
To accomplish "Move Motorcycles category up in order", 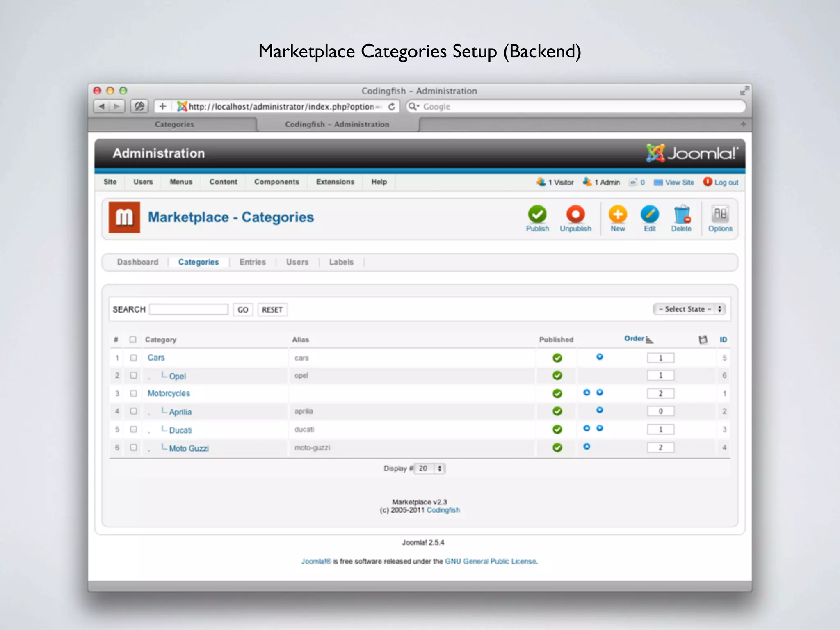I will coord(587,393).
